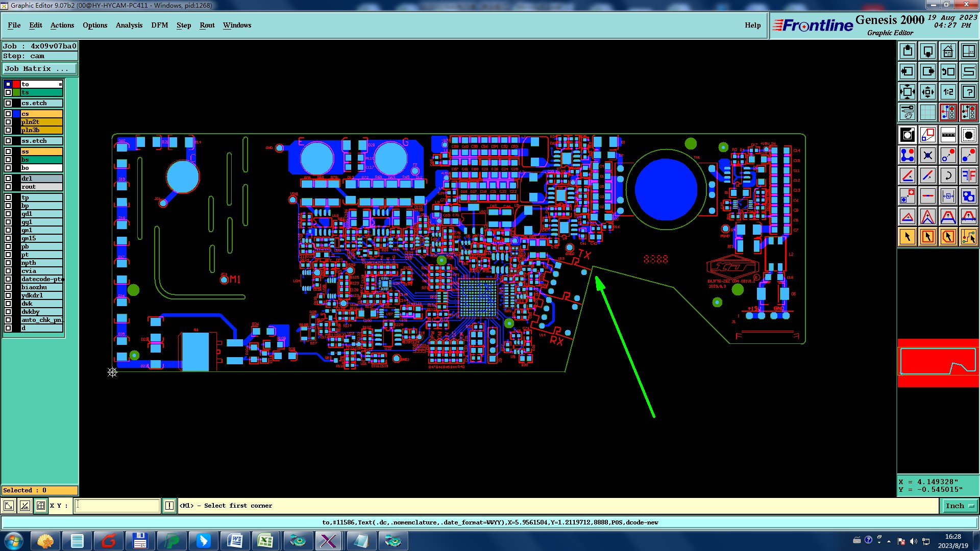Select the polygon area selection tool

tap(948, 237)
